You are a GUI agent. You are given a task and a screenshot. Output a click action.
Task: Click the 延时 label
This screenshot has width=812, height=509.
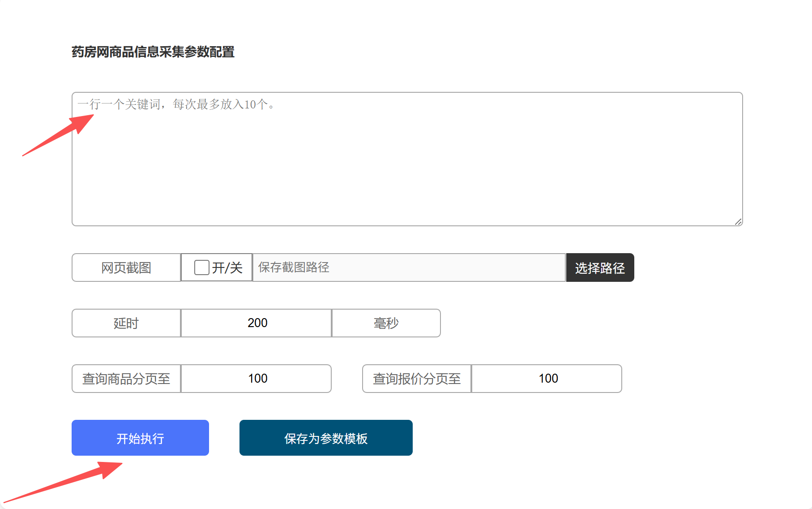(x=126, y=323)
